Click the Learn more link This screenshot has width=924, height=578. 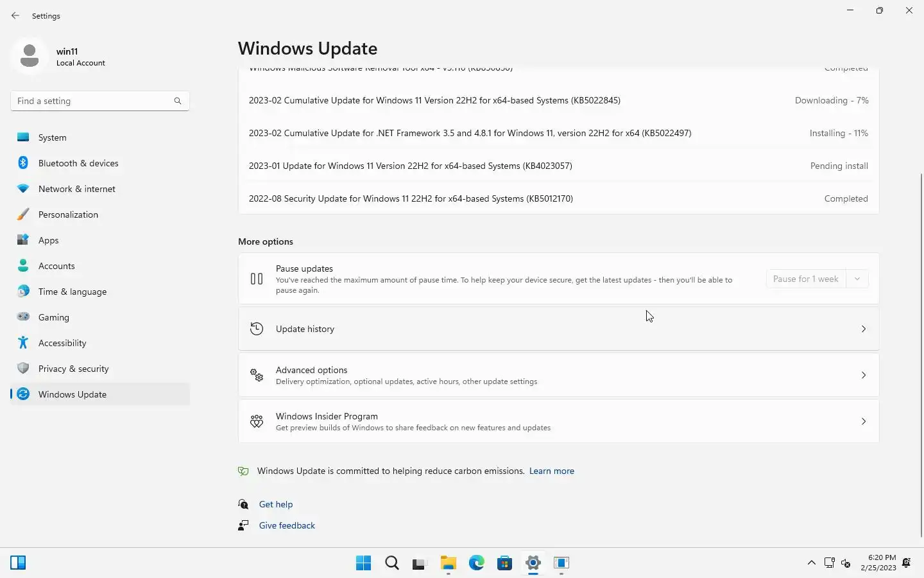click(551, 471)
